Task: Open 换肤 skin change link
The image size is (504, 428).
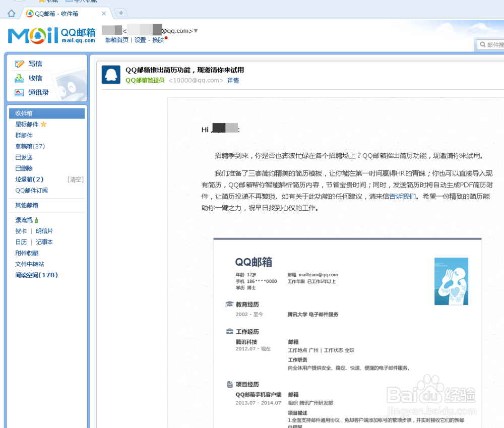Action: [158, 40]
